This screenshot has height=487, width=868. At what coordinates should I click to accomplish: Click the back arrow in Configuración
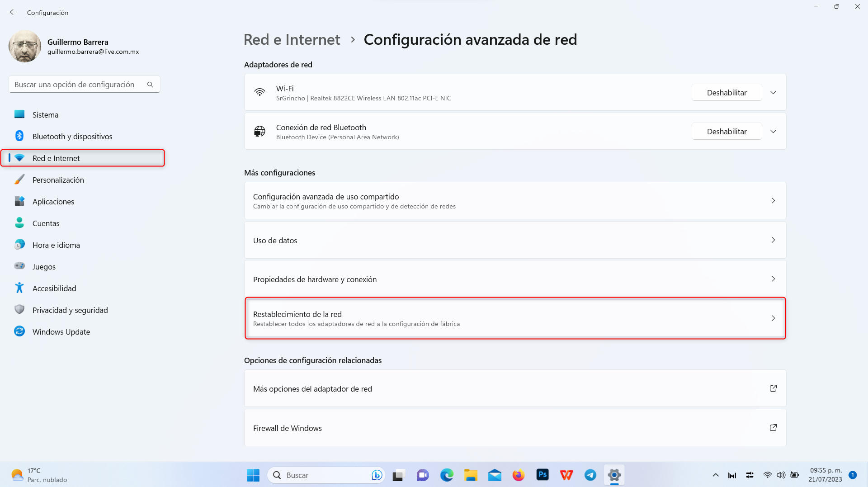pos(13,12)
